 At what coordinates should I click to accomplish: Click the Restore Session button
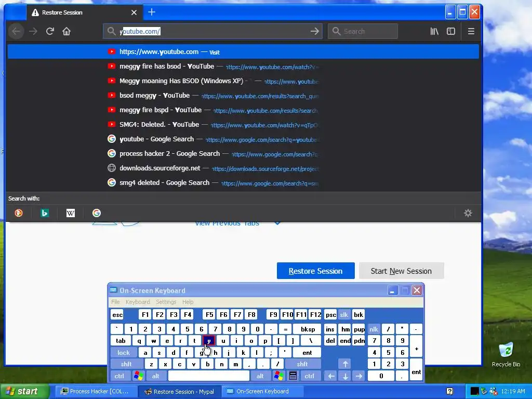pos(315,271)
